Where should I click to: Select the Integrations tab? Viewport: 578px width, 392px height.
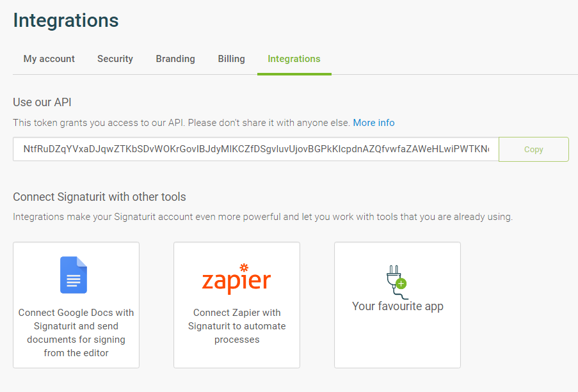coord(294,59)
